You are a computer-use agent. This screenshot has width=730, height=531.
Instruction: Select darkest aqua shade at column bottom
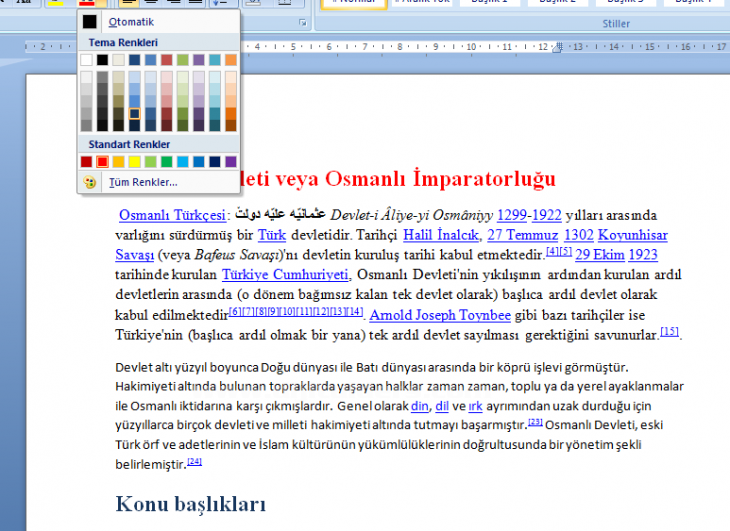click(215, 125)
